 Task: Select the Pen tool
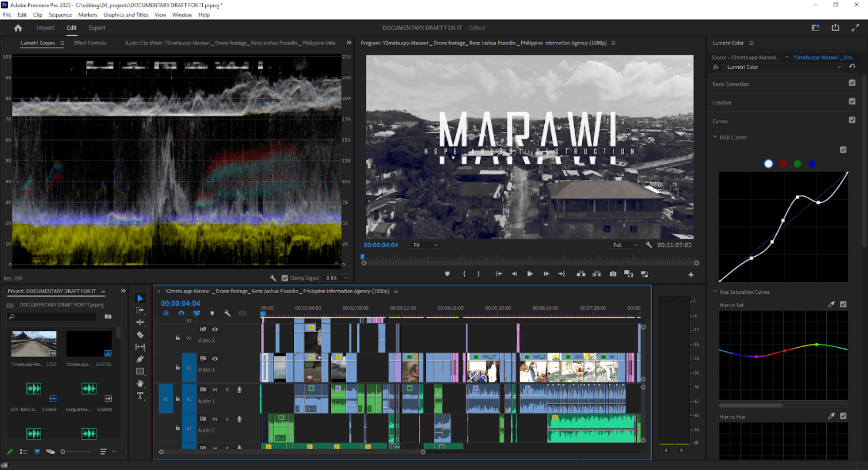(140, 359)
